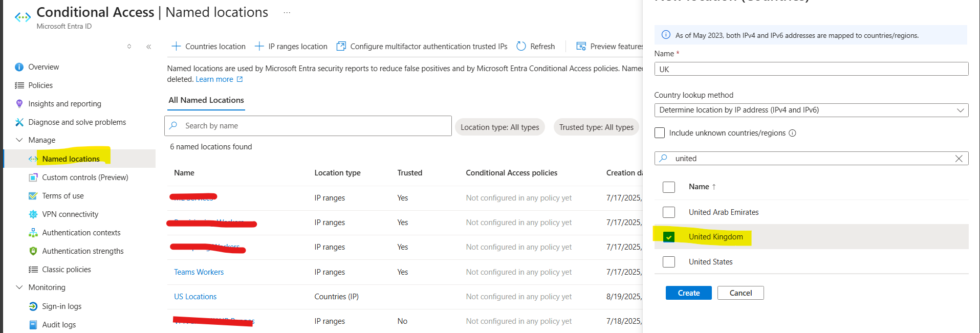The height and width of the screenshot is (333, 980).
Task: Open the US Locations named location
Action: point(195,297)
